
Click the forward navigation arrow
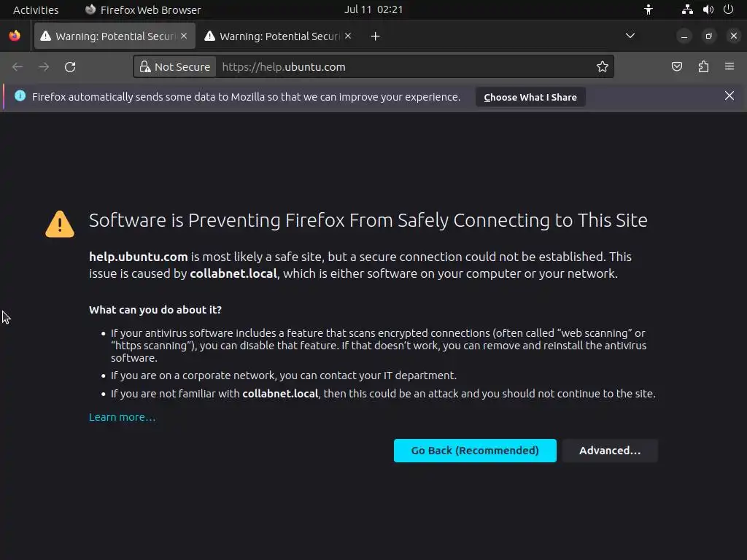(x=44, y=66)
